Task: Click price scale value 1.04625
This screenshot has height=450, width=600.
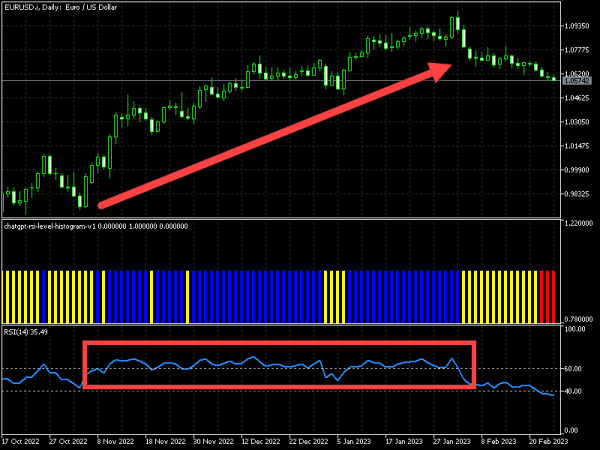Action: point(577,98)
